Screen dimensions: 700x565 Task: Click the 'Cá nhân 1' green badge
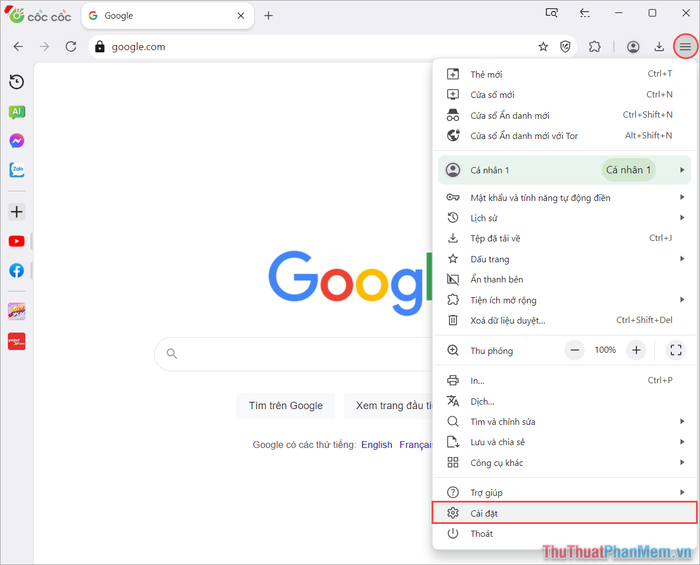click(629, 170)
